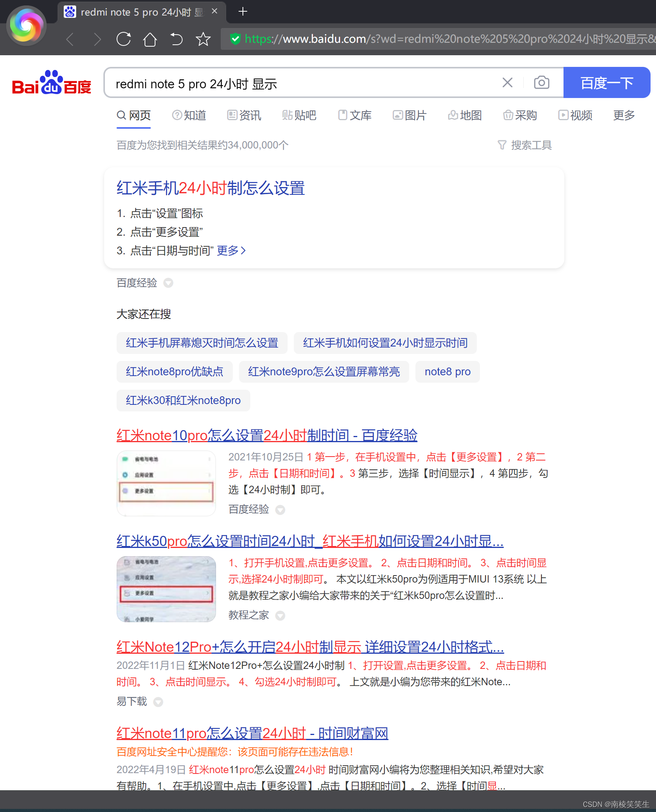This screenshot has width=656, height=812.
Task: Click step text 点击“更多设置”
Action: (167, 232)
